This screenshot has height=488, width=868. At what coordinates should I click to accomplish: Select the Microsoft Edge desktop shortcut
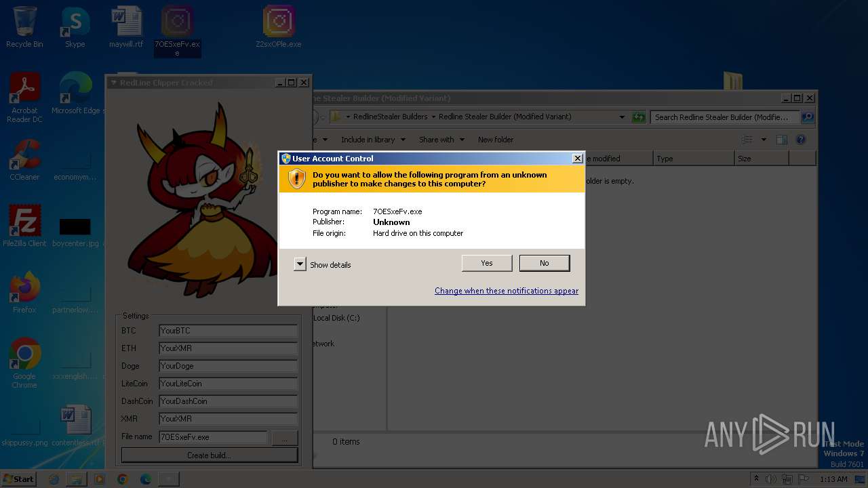click(75, 94)
